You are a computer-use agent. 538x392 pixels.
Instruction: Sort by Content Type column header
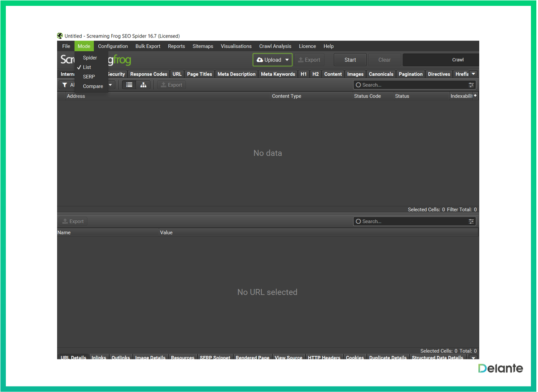tap(311, 96)
